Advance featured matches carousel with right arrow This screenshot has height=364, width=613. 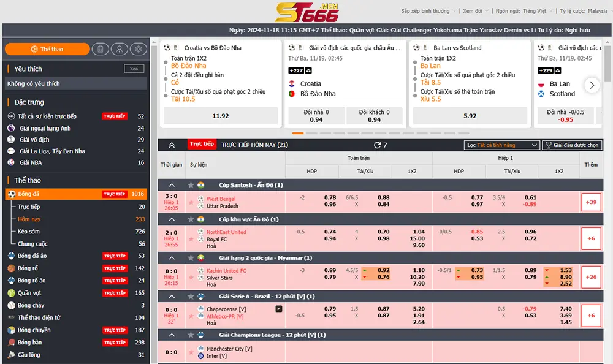592,85
